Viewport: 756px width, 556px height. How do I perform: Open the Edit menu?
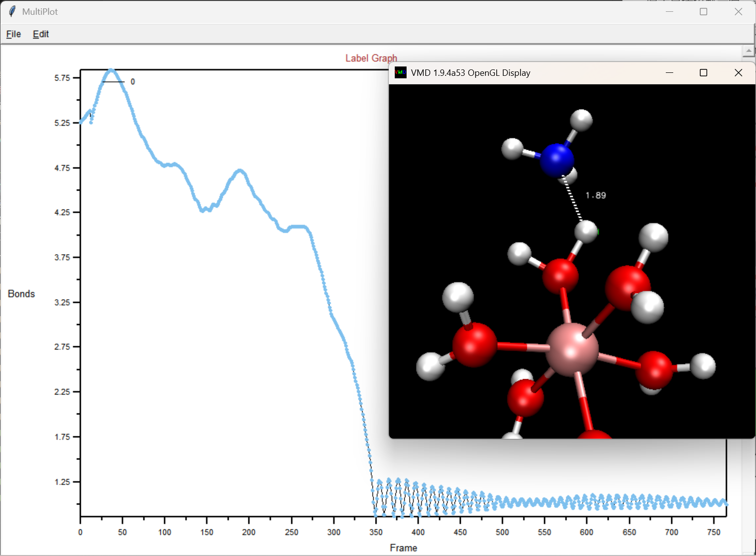click(x=40, y=34)
